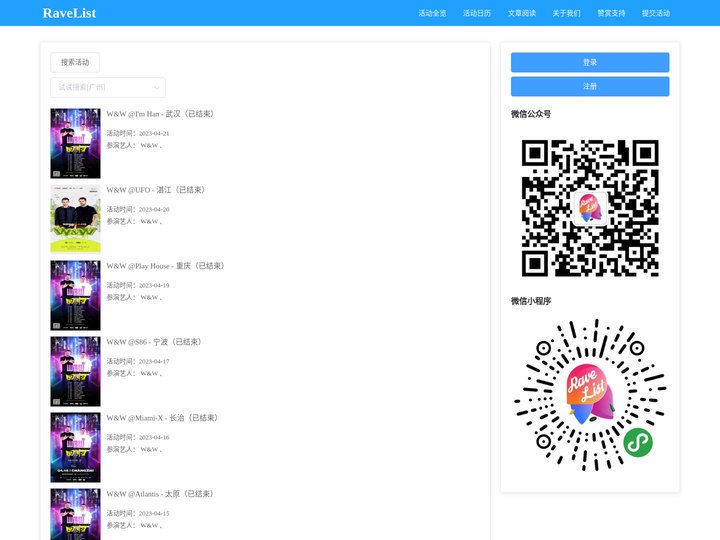Open the W&W @I'm Han 武汉 poster thumbnail
Viewport: 720px width, 540px height.
click(x=75, y=143)
